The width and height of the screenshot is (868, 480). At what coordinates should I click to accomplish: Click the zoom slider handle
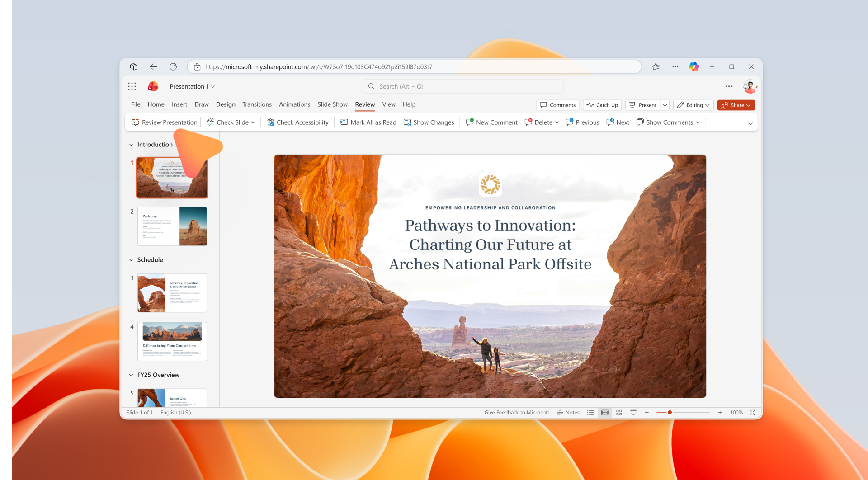coord(670,413)
